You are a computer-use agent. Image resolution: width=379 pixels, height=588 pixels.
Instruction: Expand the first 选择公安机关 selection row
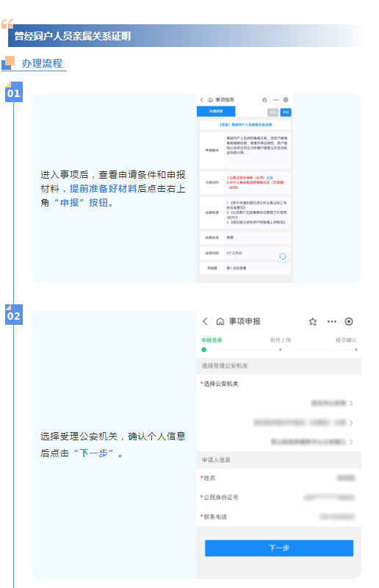tap(279, 403)
